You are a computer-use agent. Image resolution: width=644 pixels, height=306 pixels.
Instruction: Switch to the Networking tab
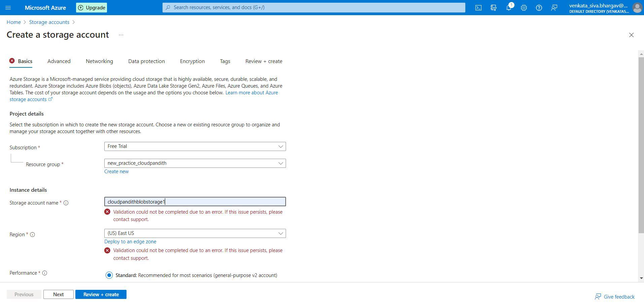click(99, 61)
